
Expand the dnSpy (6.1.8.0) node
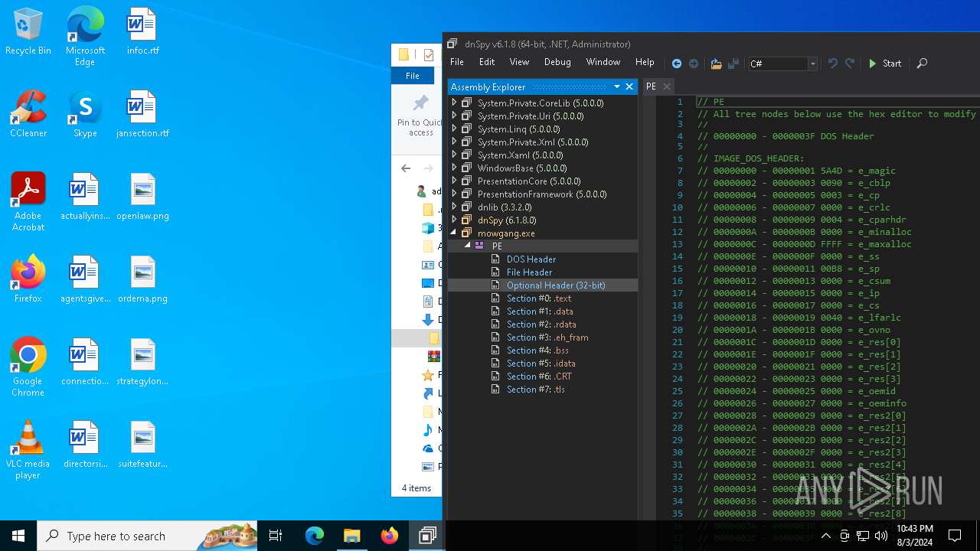click(x=454, y=220)
